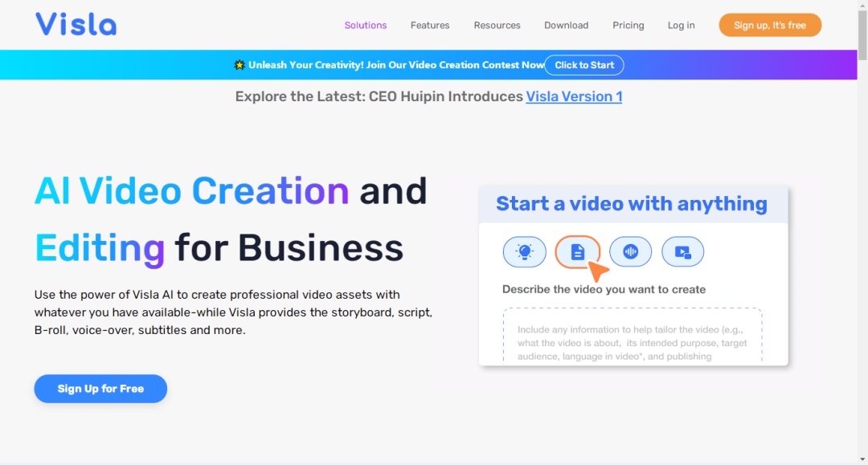
Task: Open the Solutions menu
Action: point(366,26)
